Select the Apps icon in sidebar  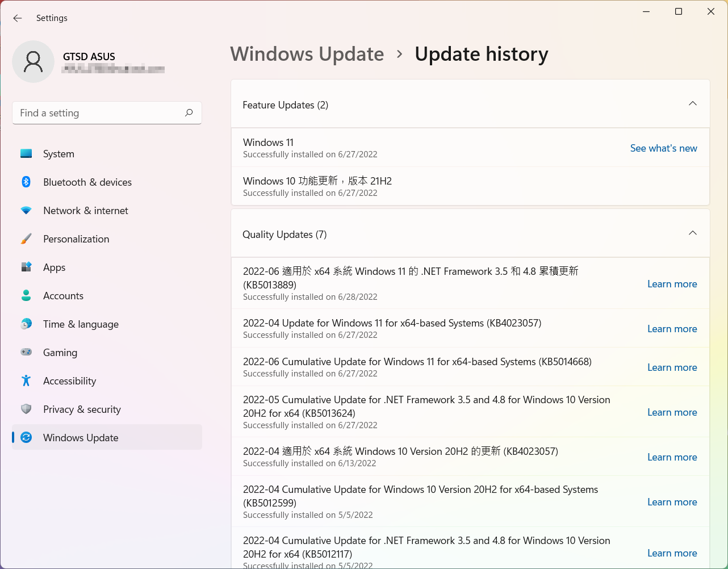click(26, 267)
